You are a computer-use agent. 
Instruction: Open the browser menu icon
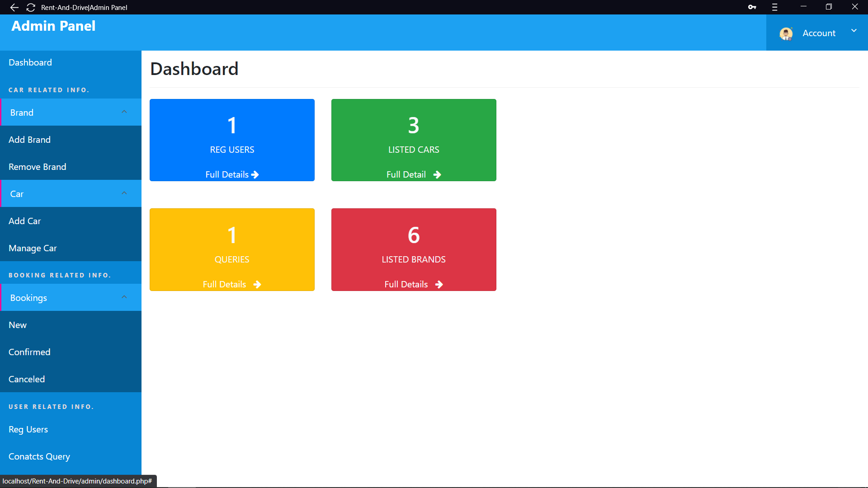(x=774, y=7)
